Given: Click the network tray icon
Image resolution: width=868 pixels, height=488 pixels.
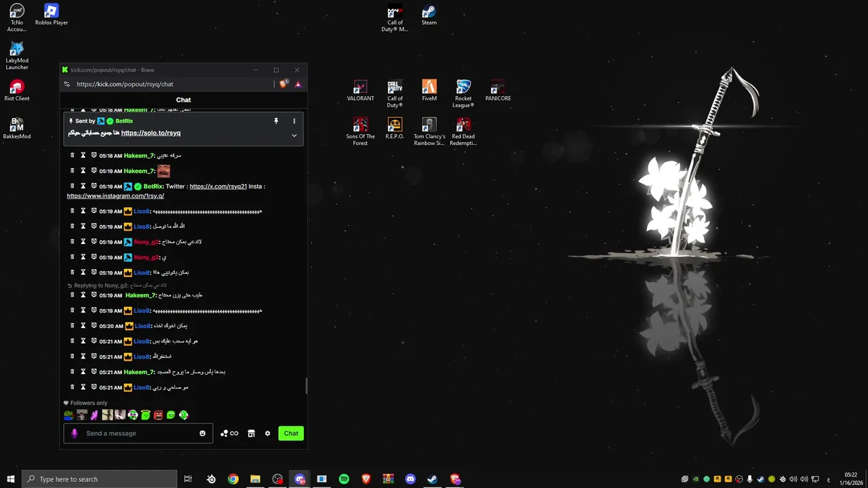Looking at the screenshot, I should (815, 479).
